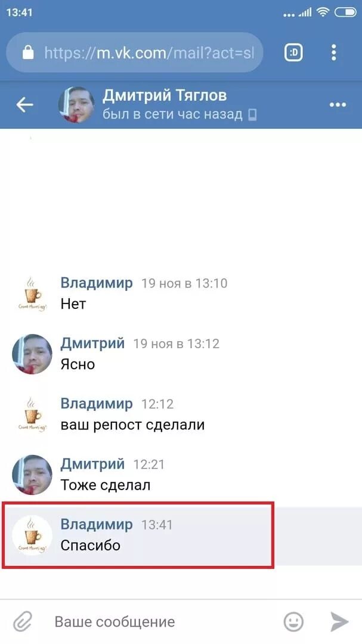362x644 pixels.
Task: Open chat options three-dot menu
Action: coord(338,105)
